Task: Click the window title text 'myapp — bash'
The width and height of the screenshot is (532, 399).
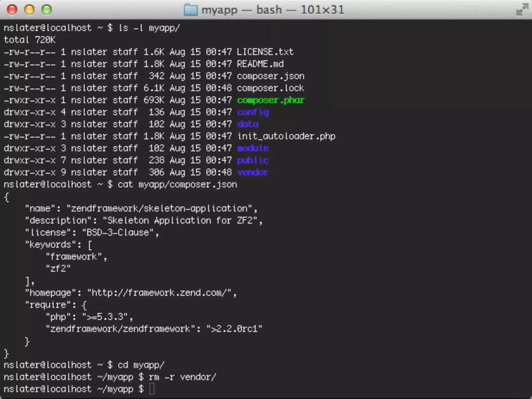Action: [x=242, y=10]
